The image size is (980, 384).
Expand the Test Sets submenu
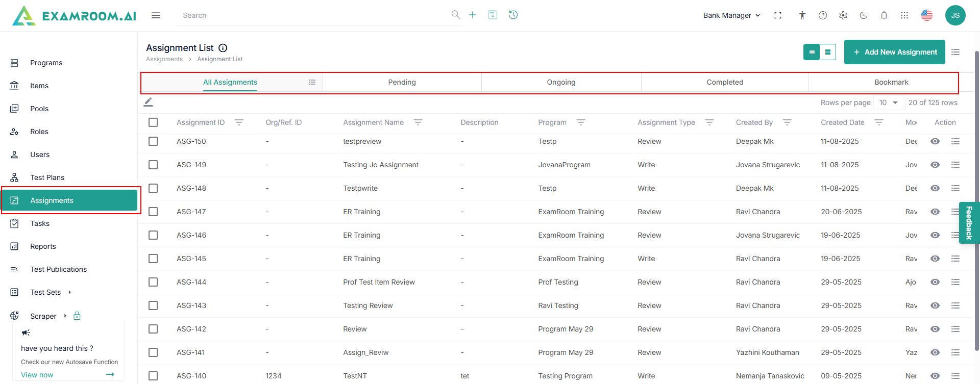69,292
